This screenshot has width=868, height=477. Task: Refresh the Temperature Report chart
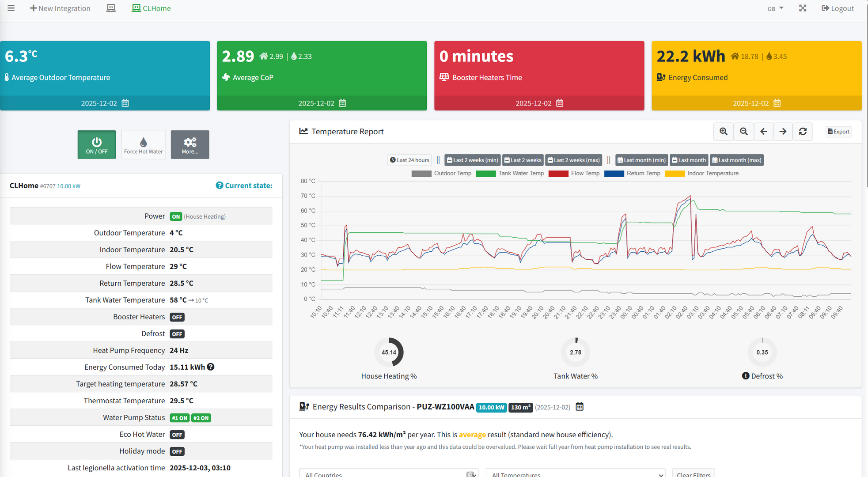coord(803,132)
